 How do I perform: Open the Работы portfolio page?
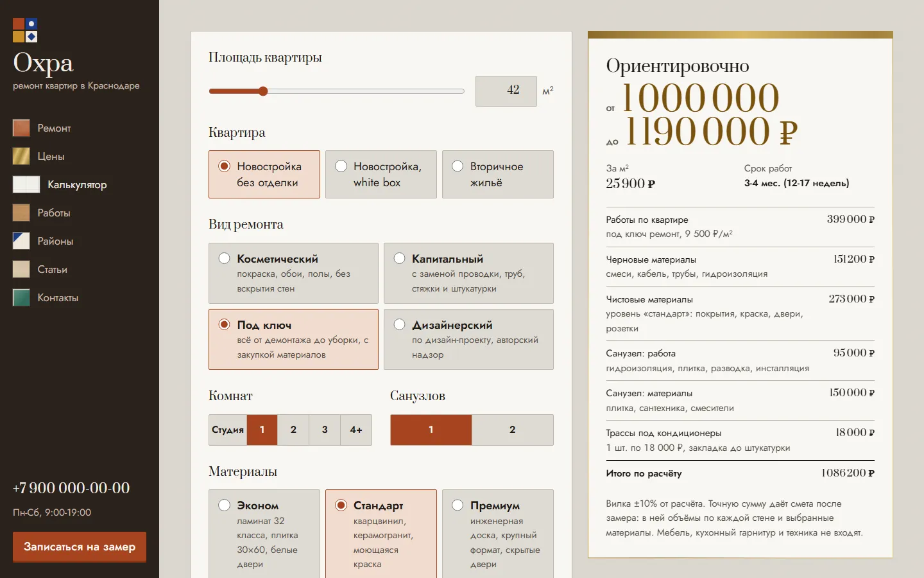point(54,213)
